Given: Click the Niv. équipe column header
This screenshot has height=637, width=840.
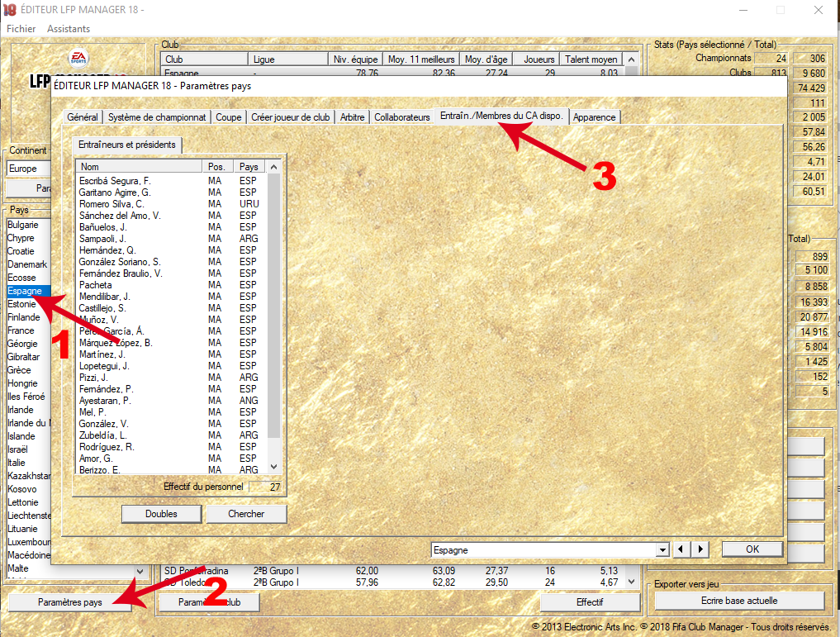Looking at the screenshot, I should coord(355,59).
